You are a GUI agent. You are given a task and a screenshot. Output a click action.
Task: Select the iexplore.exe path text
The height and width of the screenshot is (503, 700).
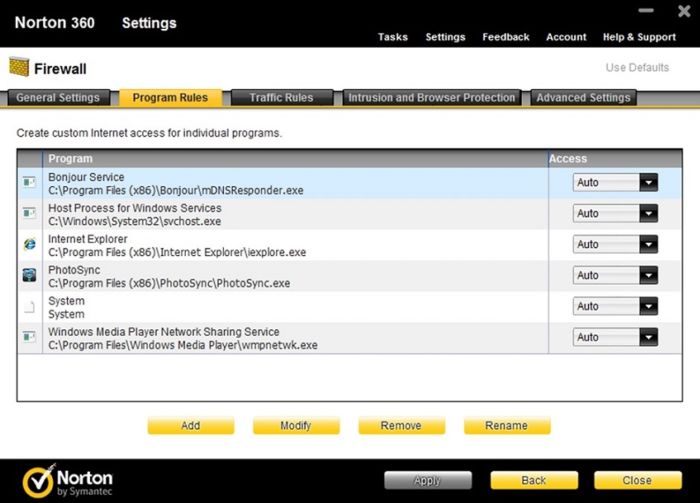pyautogui.click(x=177, y=253)
